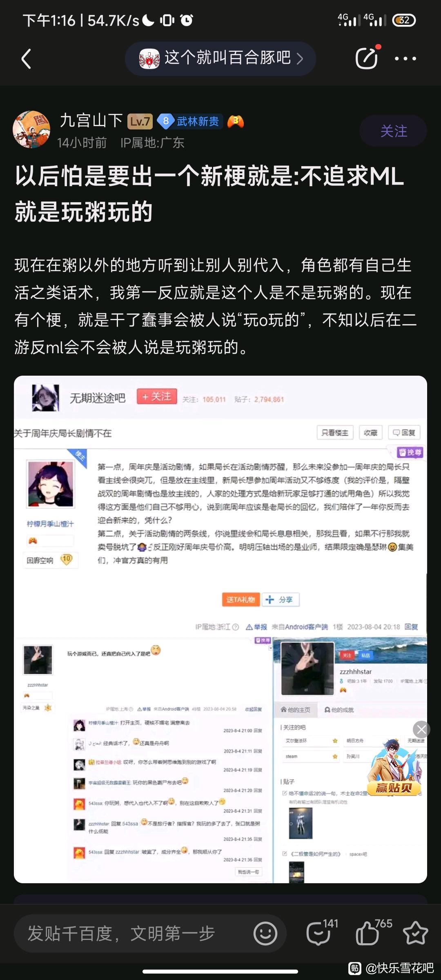
Task: Like the post with thumbs-up 765
Action: (373, 933)
